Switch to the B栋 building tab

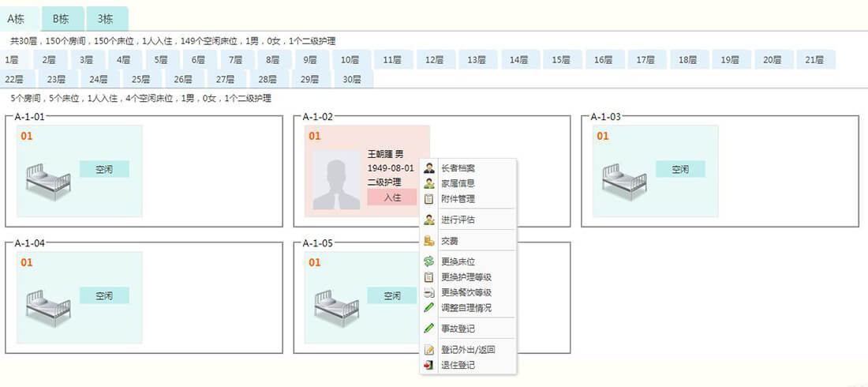pyautogui.click(x=62, y=18)
